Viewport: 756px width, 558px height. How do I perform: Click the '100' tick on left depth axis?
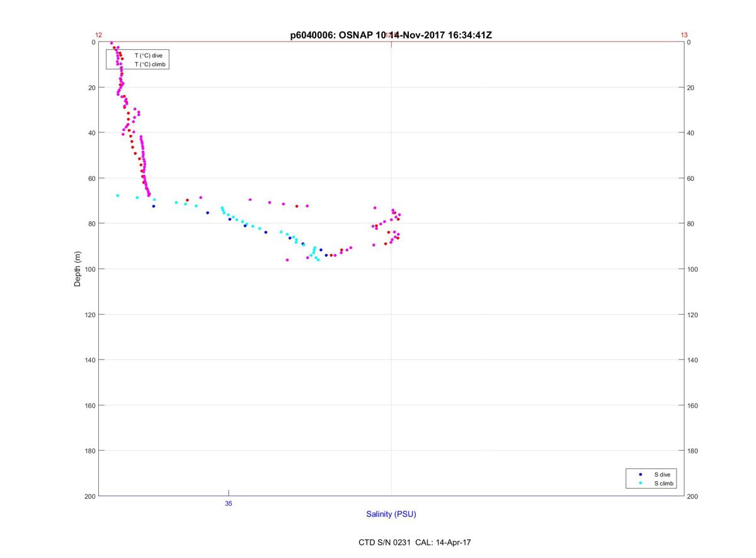pos(89,269)
